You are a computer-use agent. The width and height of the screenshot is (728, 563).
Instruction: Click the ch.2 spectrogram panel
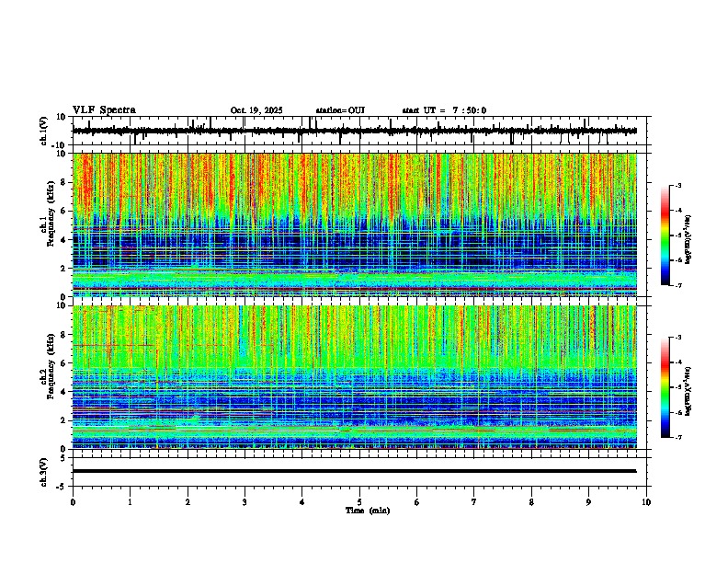355,377
